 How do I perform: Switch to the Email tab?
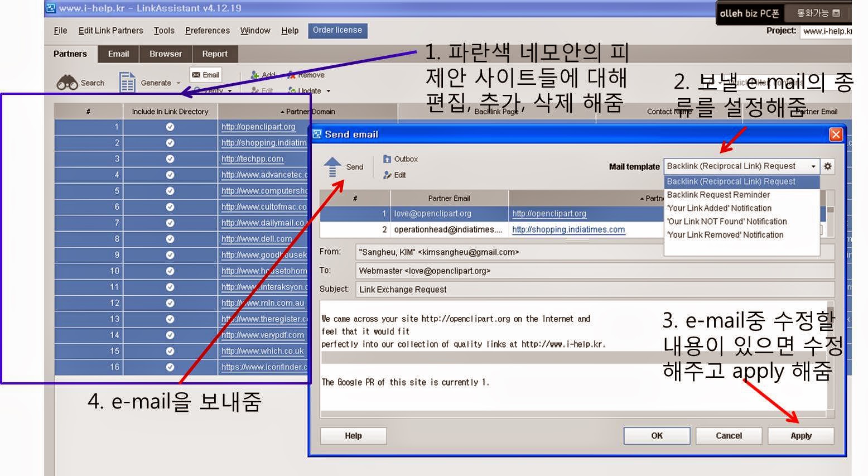point(118,54)
